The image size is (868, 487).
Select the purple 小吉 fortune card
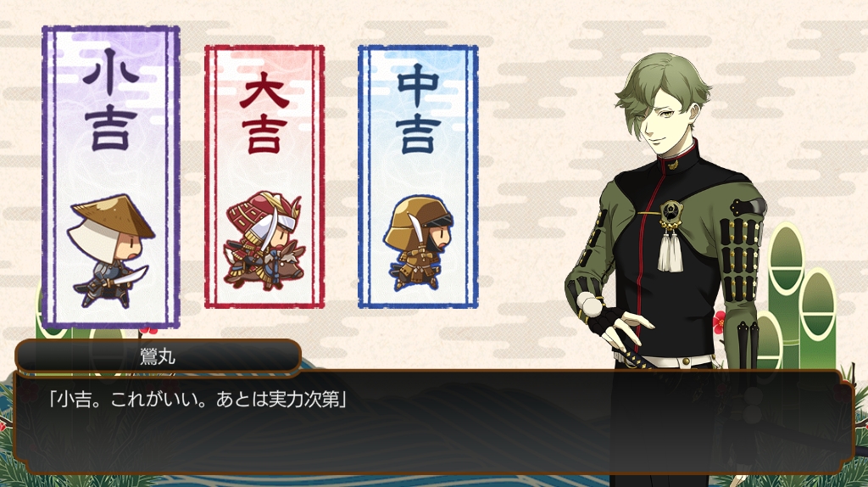pyautogui.click(x=111, y=176)
